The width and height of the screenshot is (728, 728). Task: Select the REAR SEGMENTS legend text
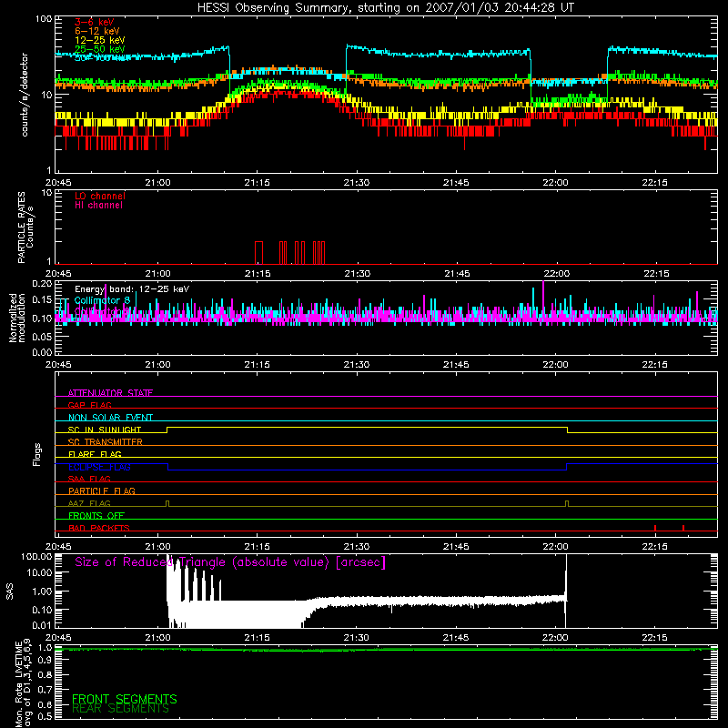[x=121, y=709]
